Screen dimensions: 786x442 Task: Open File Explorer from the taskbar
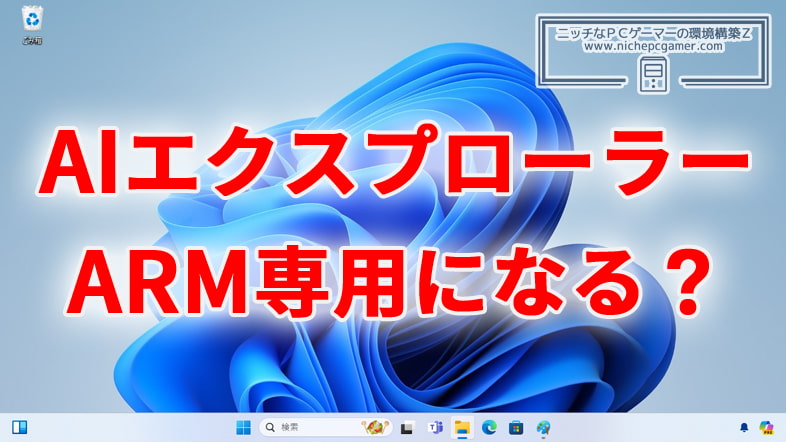[462, 427]
